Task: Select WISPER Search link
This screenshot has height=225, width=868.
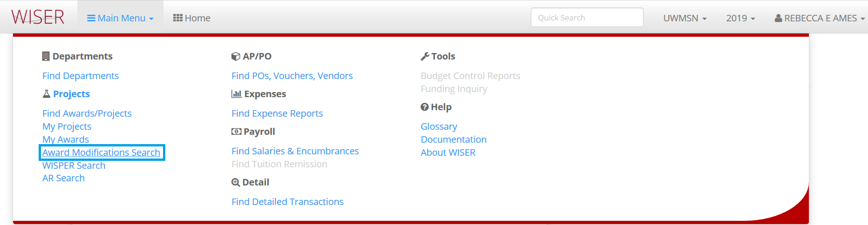Action: click(x=74, y=165)
